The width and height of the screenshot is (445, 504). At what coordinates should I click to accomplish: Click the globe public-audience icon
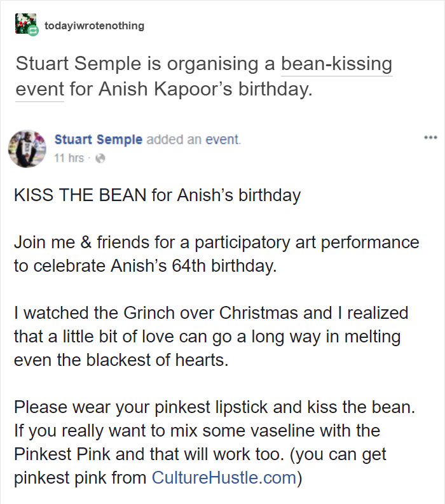click(x=99, y=158)
